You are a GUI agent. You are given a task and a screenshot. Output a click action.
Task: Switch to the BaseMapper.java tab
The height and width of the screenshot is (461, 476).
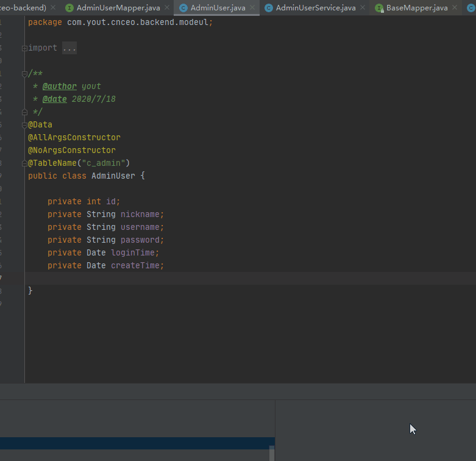click(x=417, y=8)
